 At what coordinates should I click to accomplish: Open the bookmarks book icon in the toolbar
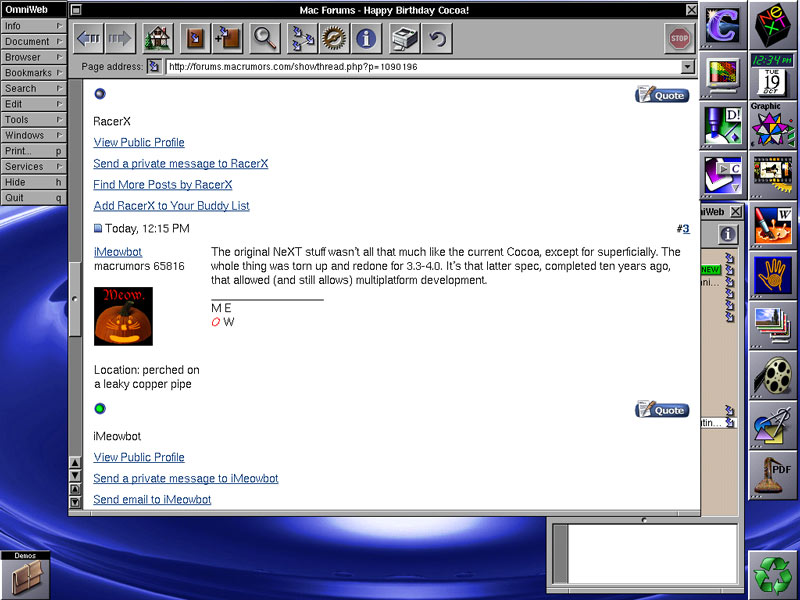coord(195,38)
